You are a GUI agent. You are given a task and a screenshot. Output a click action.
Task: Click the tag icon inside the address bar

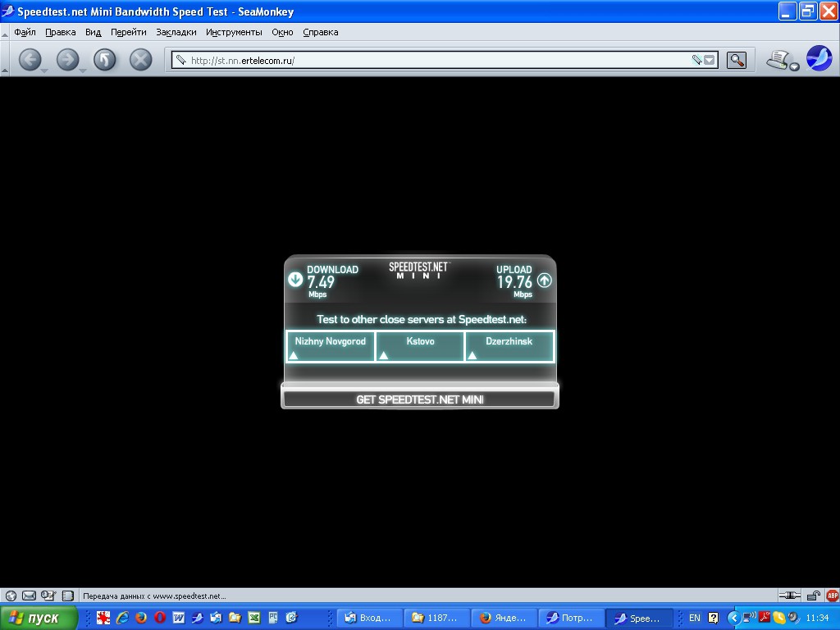click(x=696, y=60)
